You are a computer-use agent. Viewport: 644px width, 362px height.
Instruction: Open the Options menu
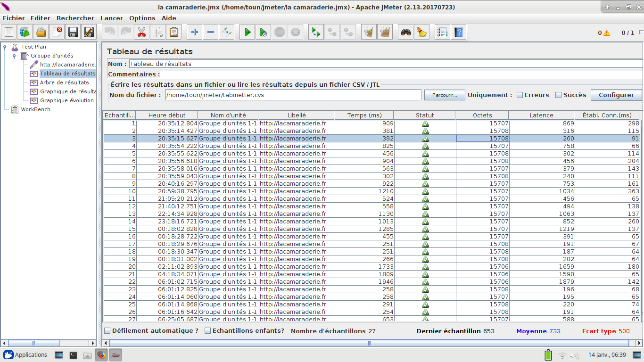(x=142, y=18)
